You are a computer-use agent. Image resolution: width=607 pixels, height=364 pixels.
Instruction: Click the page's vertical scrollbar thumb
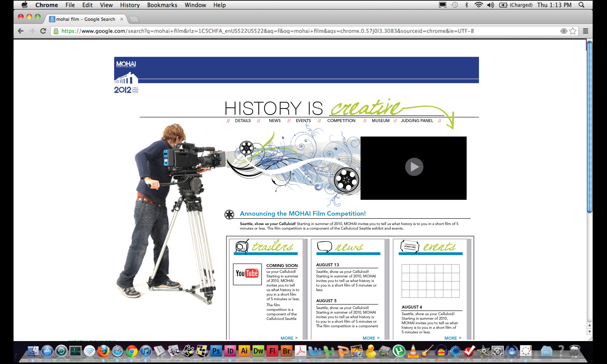coord(589,126)
